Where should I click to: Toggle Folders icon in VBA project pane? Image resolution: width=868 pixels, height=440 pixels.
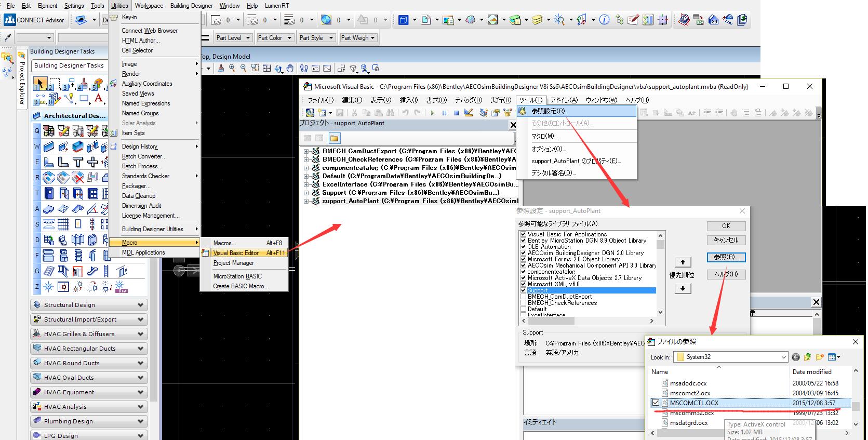[x=334, y=138]
